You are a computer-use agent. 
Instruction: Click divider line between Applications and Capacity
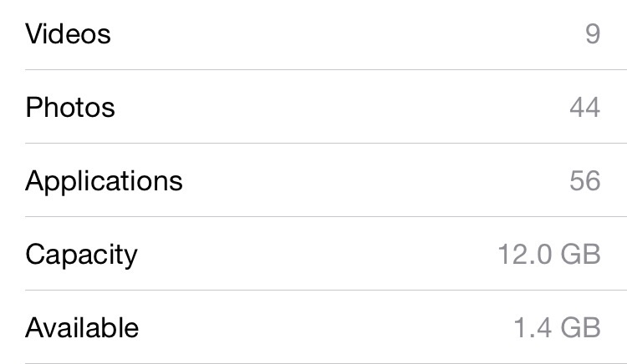326,217
